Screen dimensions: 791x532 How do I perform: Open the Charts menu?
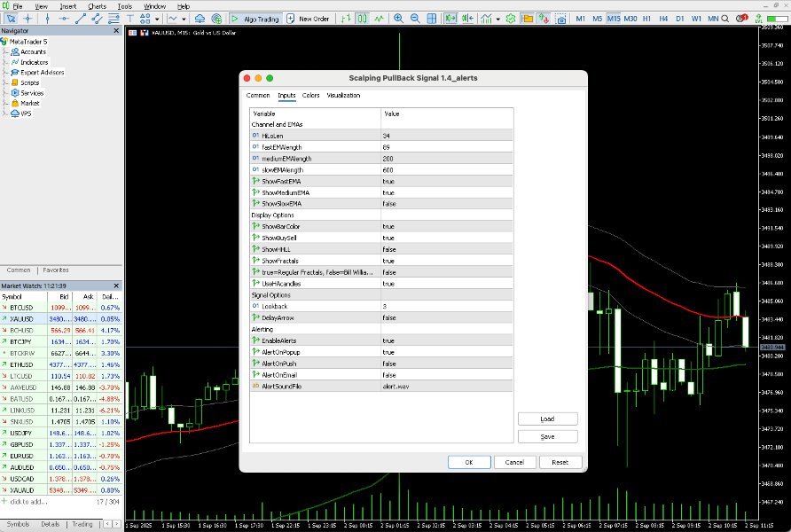[97, 6]
